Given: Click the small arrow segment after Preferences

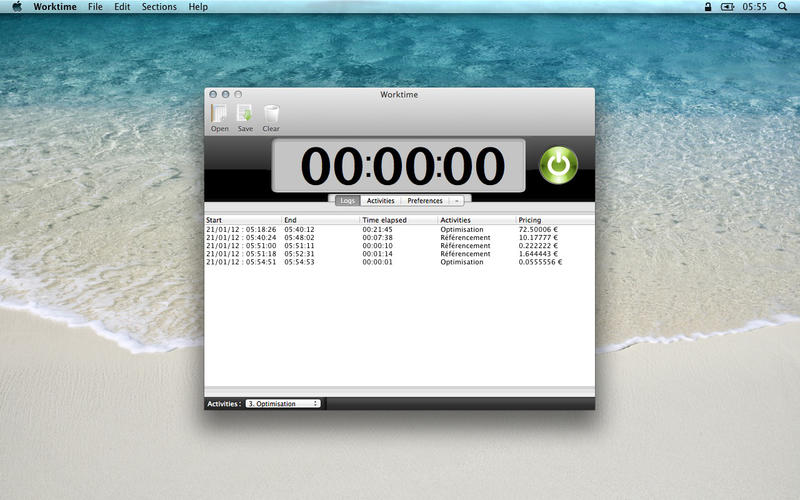Looking at the screenshot, I should point(457,201).
